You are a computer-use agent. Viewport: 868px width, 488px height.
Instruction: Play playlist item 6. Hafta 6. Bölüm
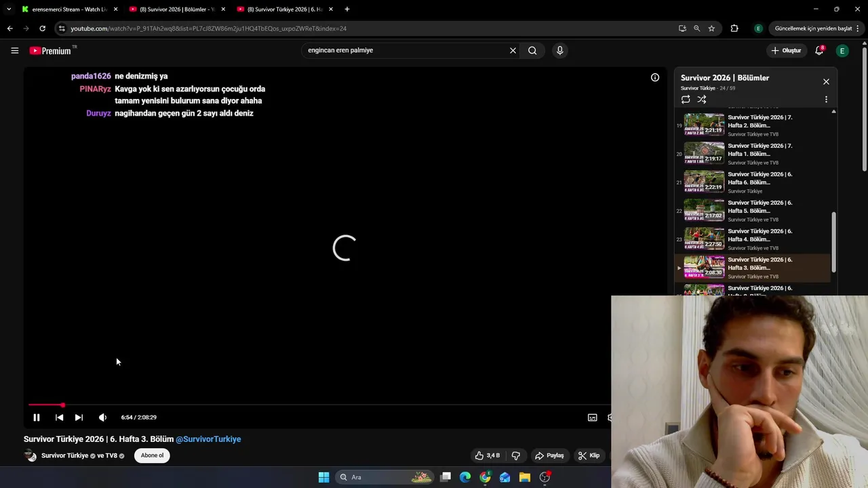point(753,182)
